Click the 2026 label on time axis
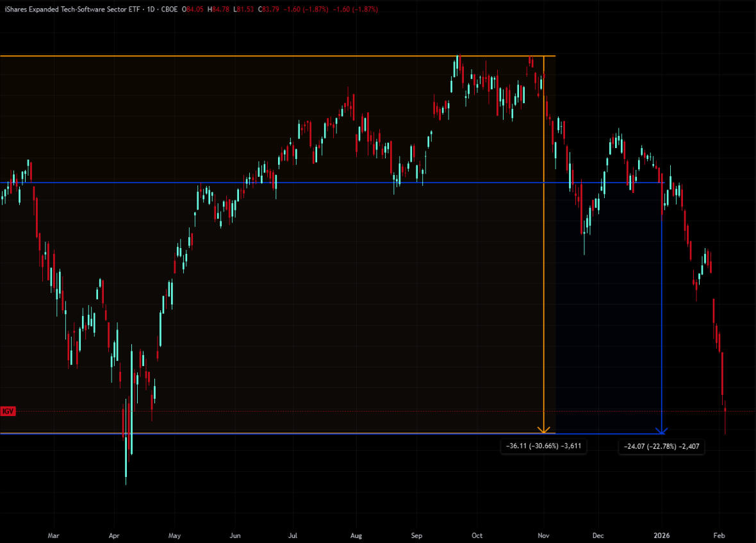 [x=661, y=534]
